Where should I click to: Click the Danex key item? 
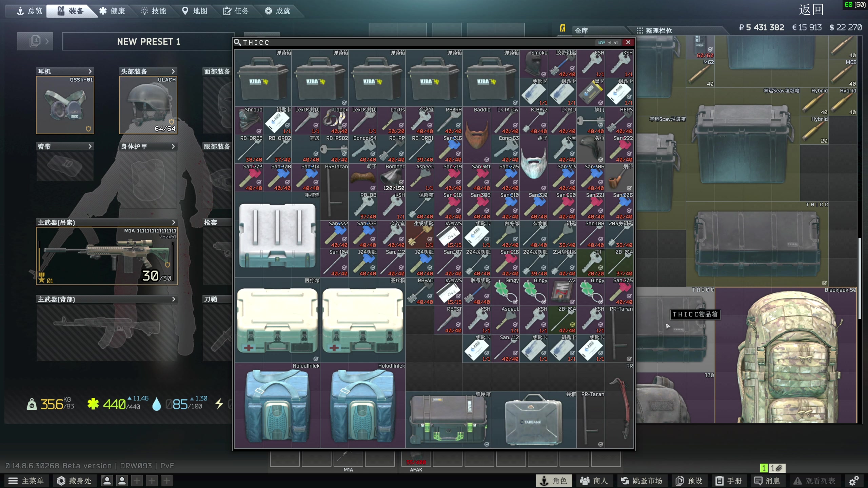[334, 121]
